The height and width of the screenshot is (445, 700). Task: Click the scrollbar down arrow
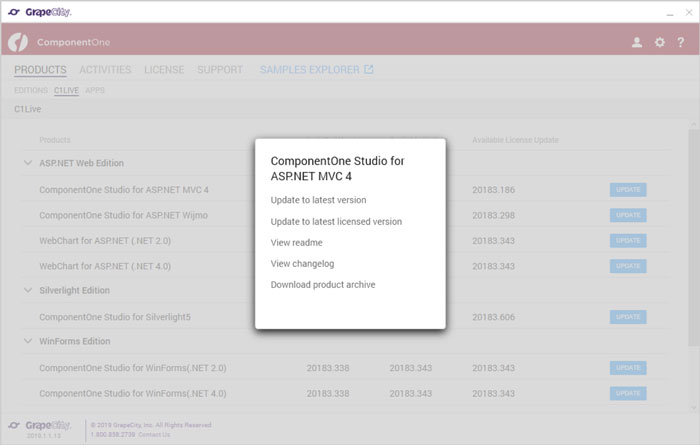click(693, 408)
